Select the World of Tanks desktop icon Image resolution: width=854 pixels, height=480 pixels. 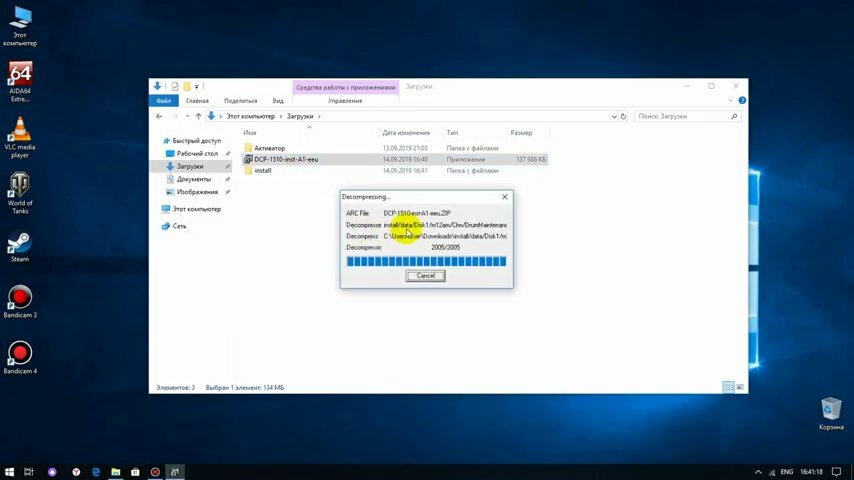(20, 193)
